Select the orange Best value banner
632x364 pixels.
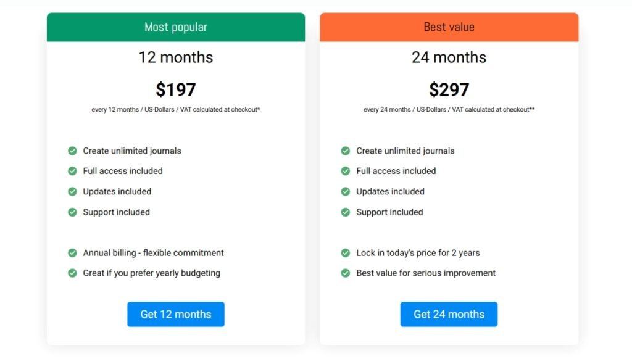click(449, 27)
